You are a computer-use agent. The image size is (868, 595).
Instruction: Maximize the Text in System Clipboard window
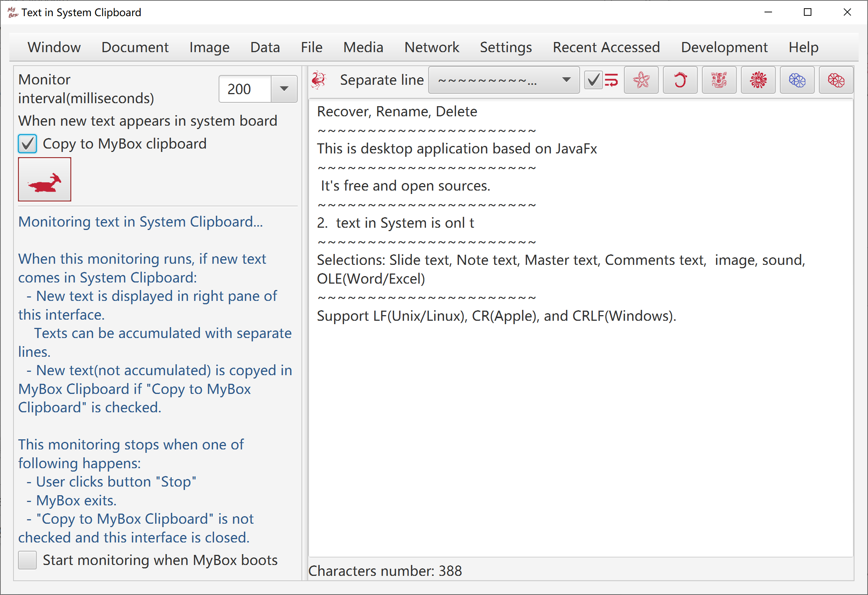pyautogui.click(x=808, y=12)
